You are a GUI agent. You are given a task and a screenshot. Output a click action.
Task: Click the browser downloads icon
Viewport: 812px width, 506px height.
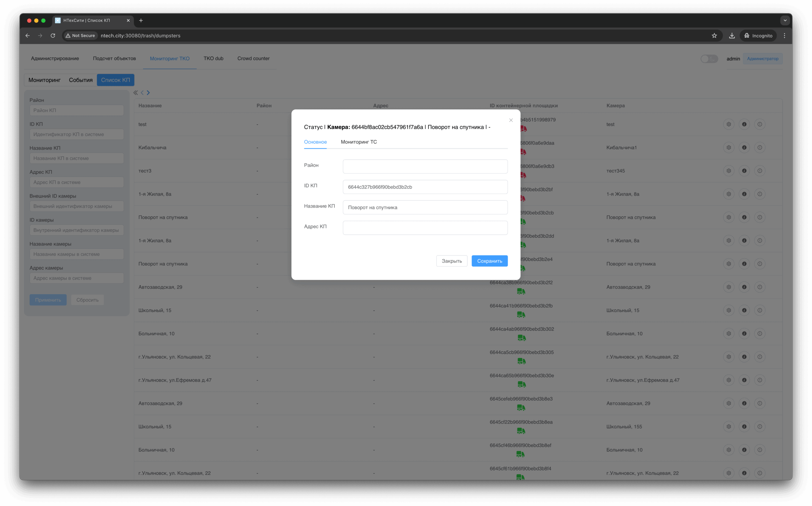pyautogui.click(x=732, y=35)
